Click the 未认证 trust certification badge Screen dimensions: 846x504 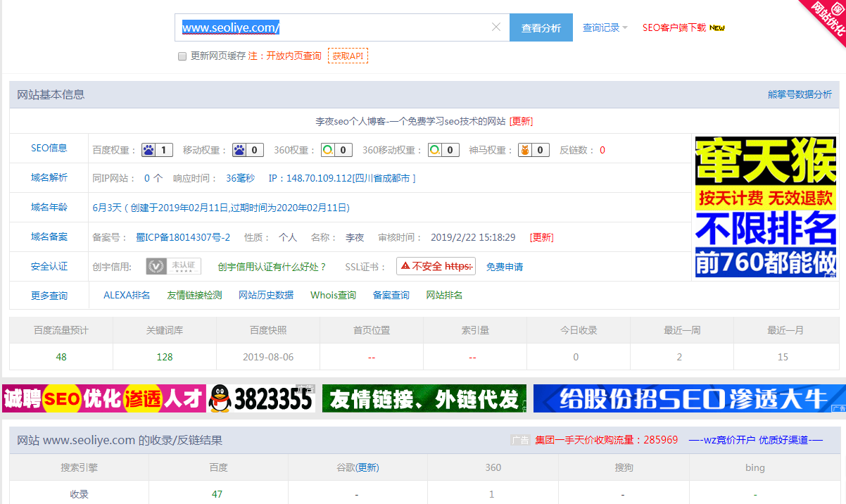pos(173,266)
